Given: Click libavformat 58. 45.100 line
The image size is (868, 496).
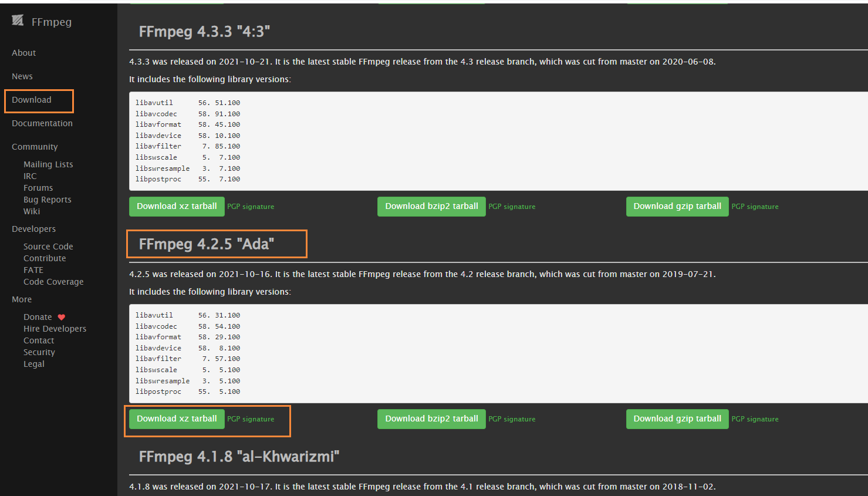Looking at the screenshot, I should tap(188, 124).
